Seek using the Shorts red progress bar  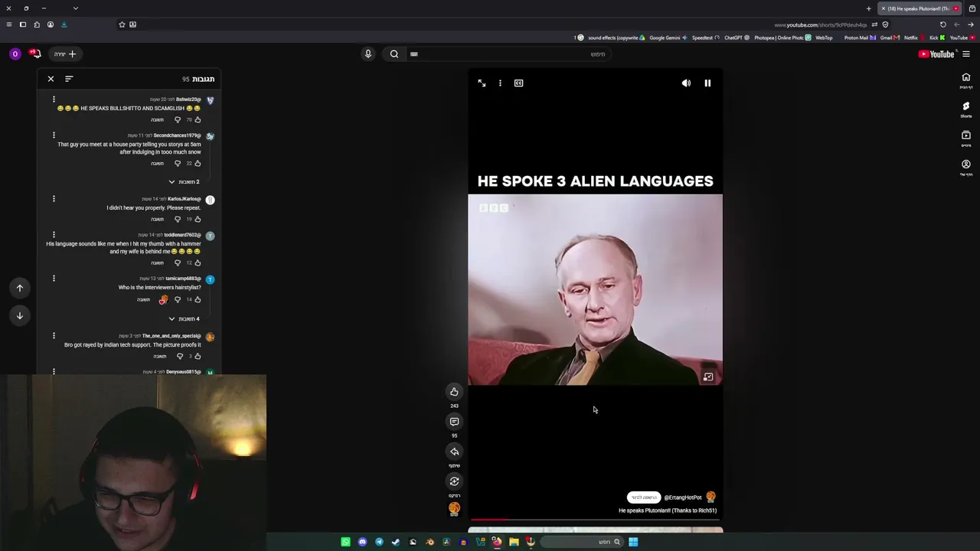pyautogui.click(x=595, y=520)
